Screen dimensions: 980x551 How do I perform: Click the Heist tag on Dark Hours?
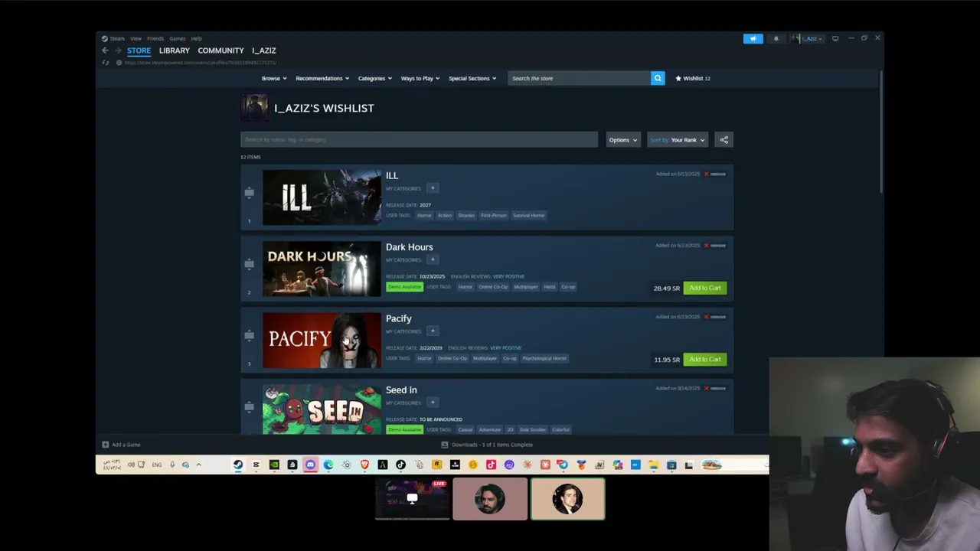click(549, 287)
